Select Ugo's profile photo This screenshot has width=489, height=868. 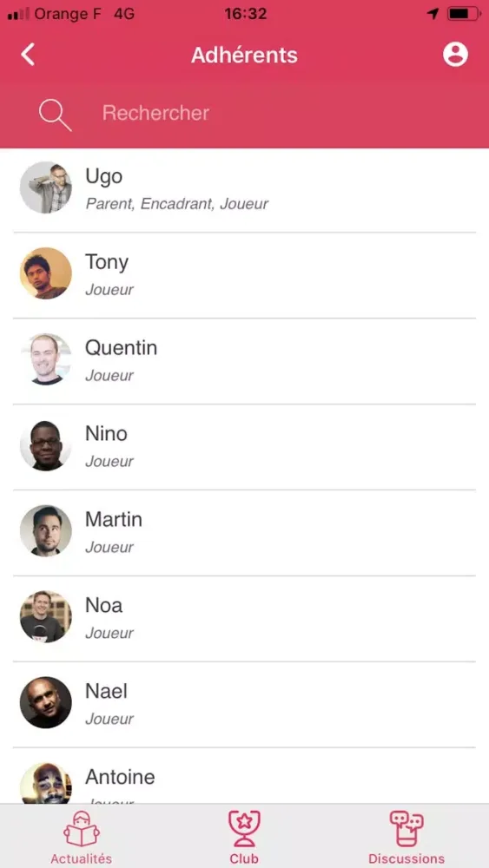46,187
